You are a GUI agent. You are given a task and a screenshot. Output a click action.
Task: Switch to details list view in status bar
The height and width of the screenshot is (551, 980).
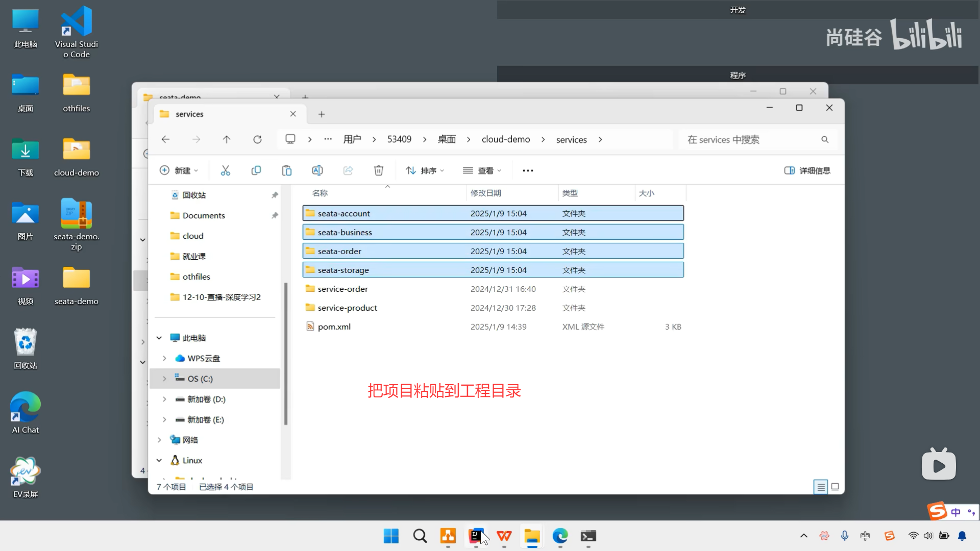[x=820, y=487]
